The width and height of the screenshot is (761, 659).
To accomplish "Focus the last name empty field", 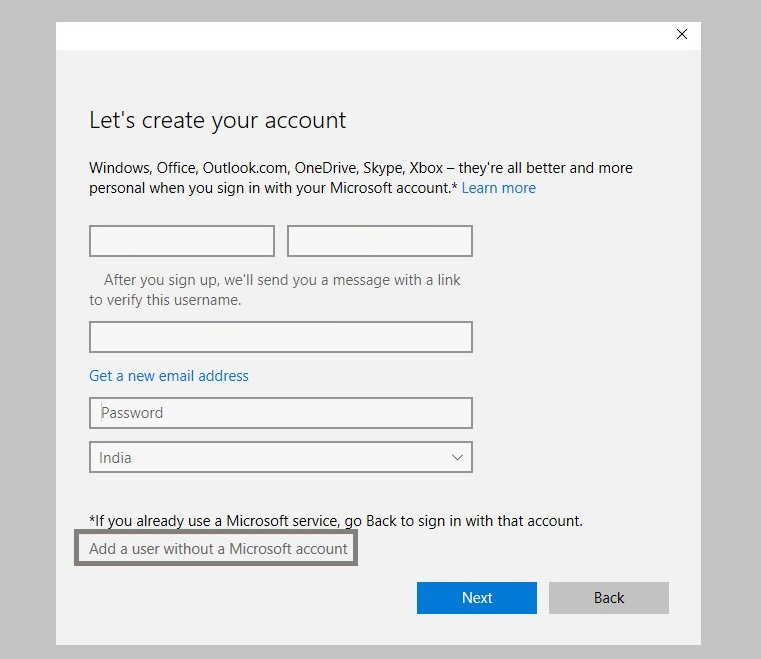I will coord(380,241).
